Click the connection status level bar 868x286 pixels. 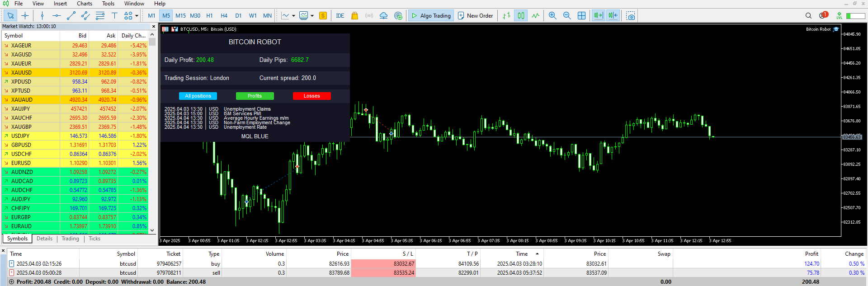(855, 16)
